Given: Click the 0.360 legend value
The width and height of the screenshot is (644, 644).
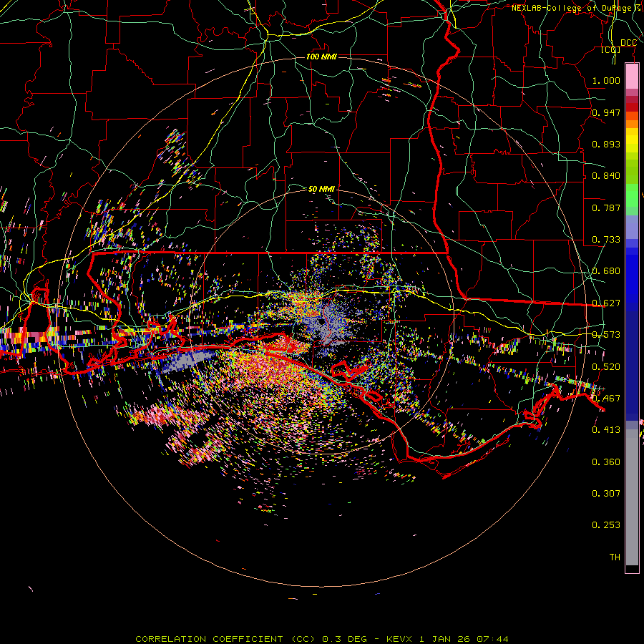Looking at the screenshot, I should [x=606, y=462].
